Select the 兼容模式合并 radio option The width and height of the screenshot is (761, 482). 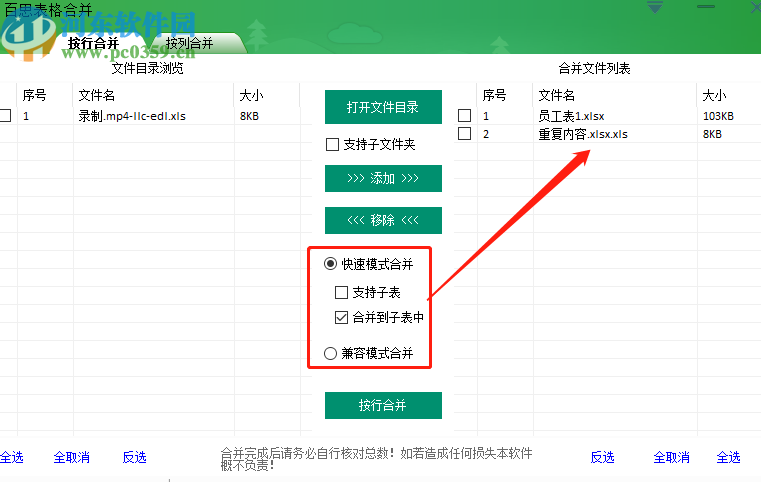tap(331, 353)
